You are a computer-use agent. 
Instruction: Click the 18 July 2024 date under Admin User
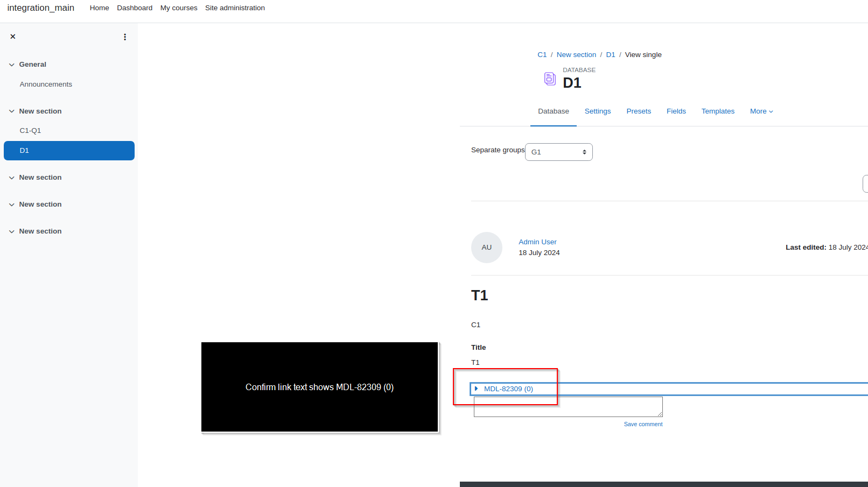[x=539, y=253]
